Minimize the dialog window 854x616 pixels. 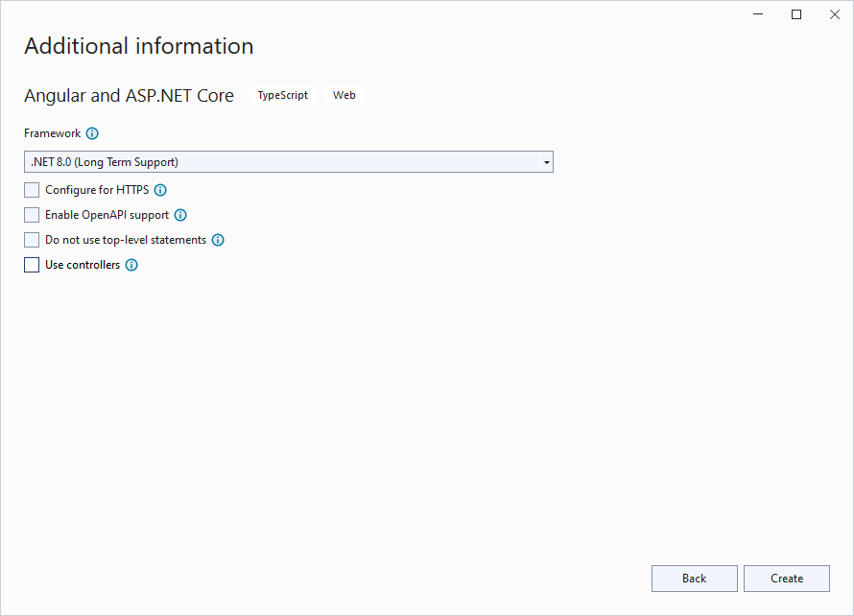point(758,14)
